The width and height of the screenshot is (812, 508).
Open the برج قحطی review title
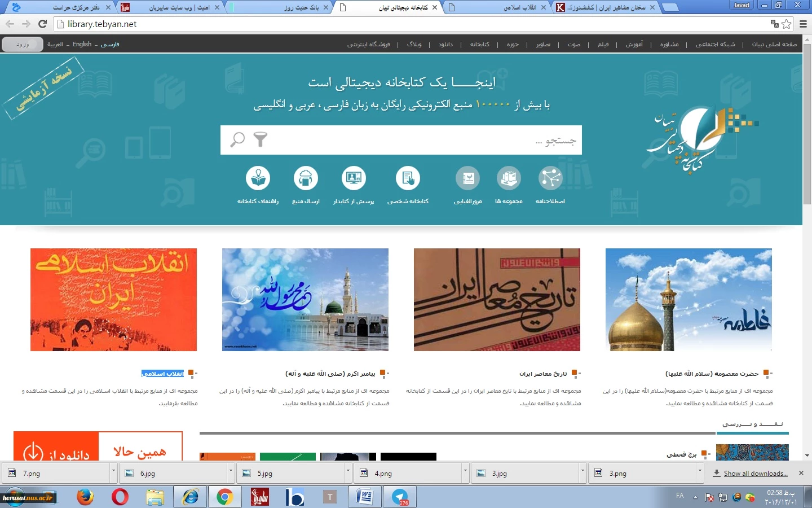pyautogui.click(x=682, y=454)
